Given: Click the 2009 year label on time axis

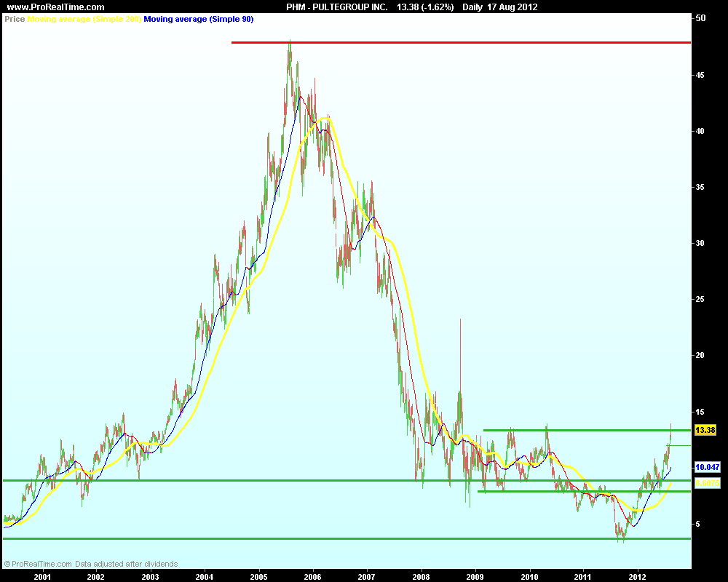Looking at the screenshot, I should (x=475, y=577).
